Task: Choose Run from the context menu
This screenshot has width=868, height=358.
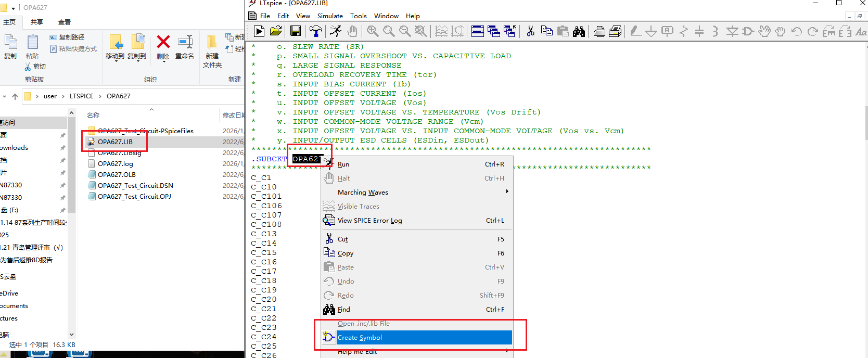Action: tap(416, 164)
